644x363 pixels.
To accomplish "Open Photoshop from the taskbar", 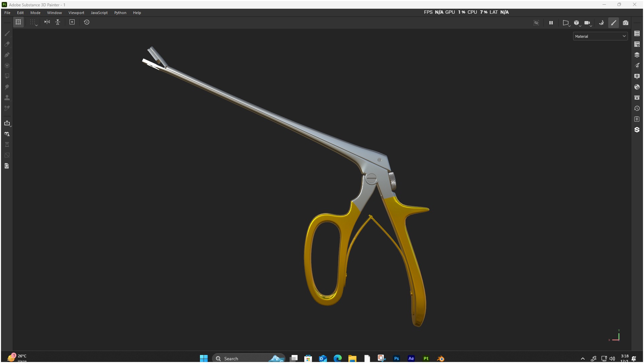I will [397, 358].
